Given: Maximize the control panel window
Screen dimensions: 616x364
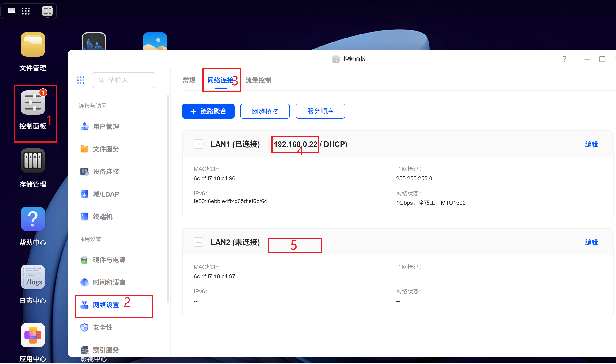Looking at the screenshot, I should point(602,59).
